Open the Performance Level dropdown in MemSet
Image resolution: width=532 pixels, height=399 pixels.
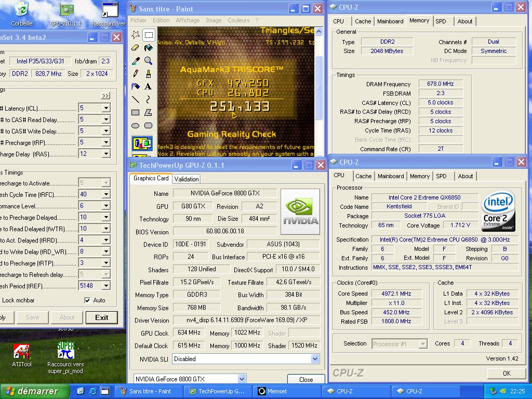106,206
